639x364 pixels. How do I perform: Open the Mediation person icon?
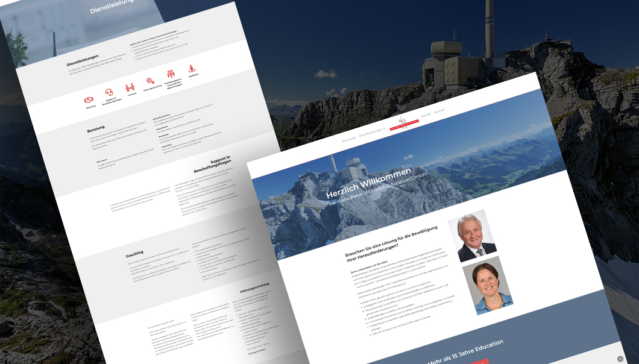[x=192, y=68]
